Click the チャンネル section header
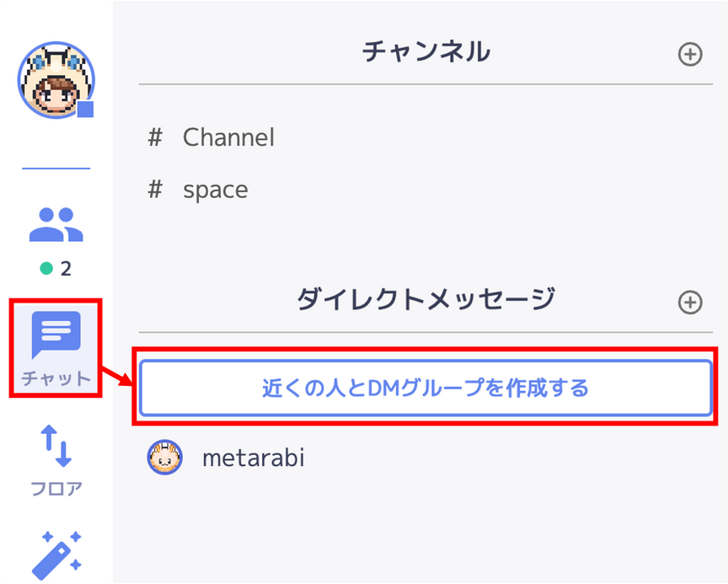This screenshot has height=584, width=728. [426, 51]
